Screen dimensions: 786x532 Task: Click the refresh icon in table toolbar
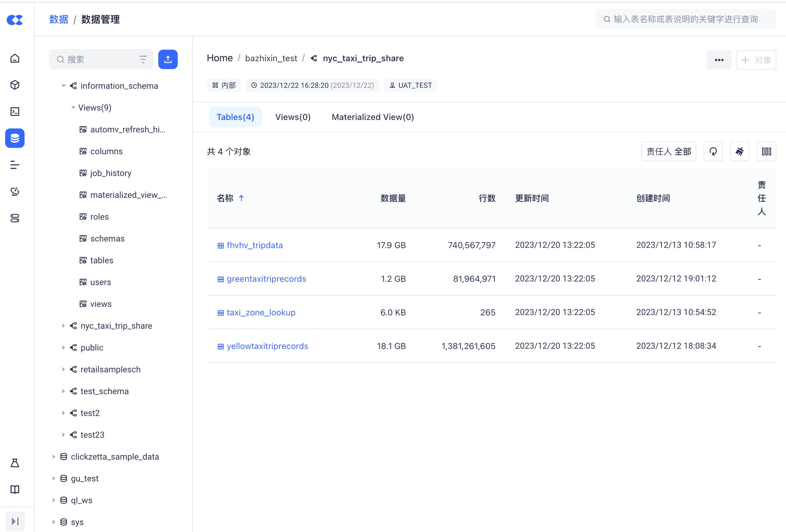[x=713, y=151]
